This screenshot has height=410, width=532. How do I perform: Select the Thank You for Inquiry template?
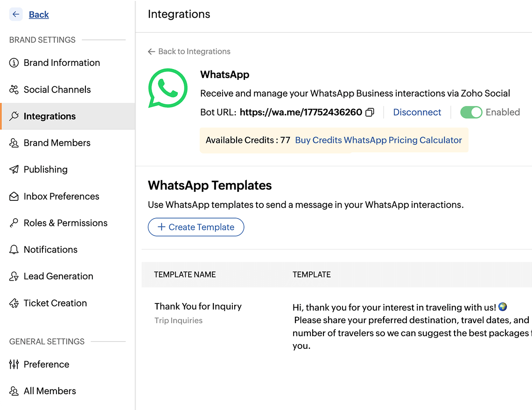(198, 306)
